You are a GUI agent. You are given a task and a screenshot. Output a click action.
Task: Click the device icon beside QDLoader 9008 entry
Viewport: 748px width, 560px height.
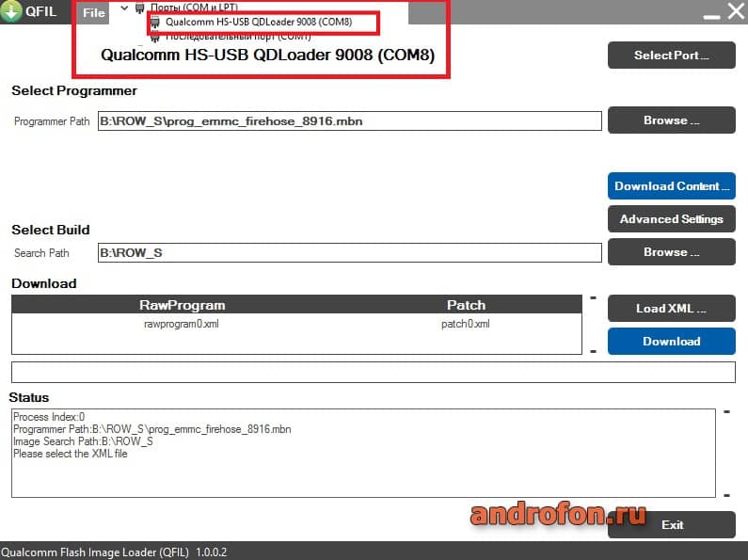155,22
